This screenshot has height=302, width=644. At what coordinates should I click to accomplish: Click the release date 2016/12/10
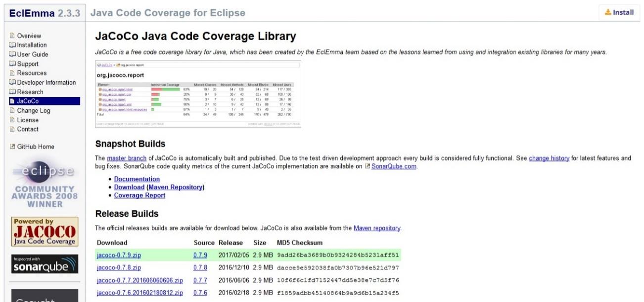pos(234,268)
